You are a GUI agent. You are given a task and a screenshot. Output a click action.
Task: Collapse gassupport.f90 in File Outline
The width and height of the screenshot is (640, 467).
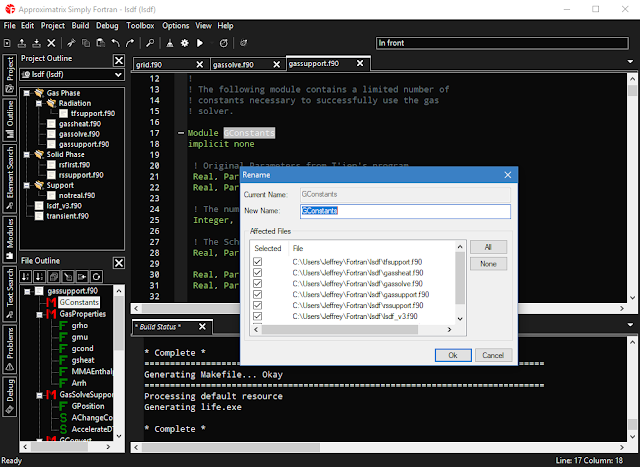pos(27,291)
